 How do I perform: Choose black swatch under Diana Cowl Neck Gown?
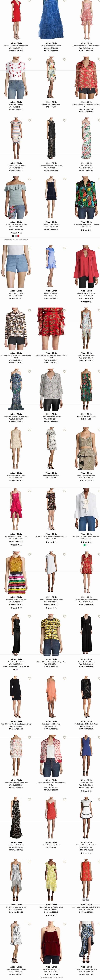[x=14, y=669]
